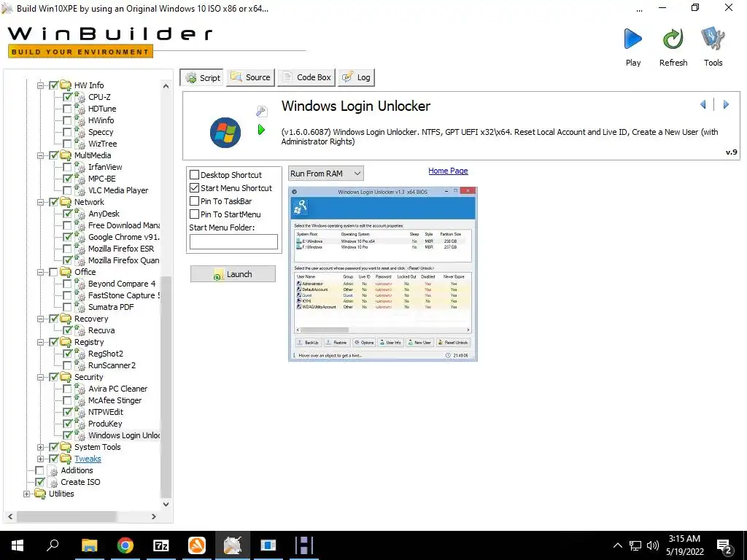Click the Windows Login Unlocker screenshot preview
Viewport: 747px width, 560px height.
click(382, 274)
